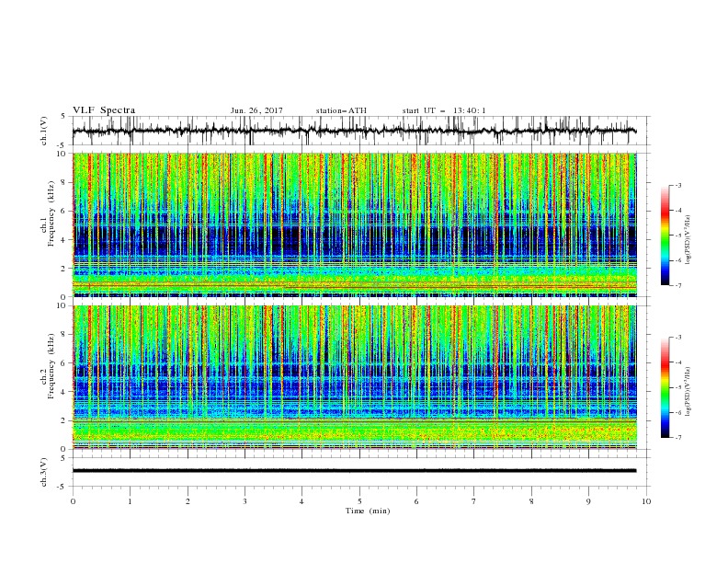The height and width of the screenshot is (563, 728).
Task: Click the "-3" tick on ch.1 color bar
Action: 677,185
